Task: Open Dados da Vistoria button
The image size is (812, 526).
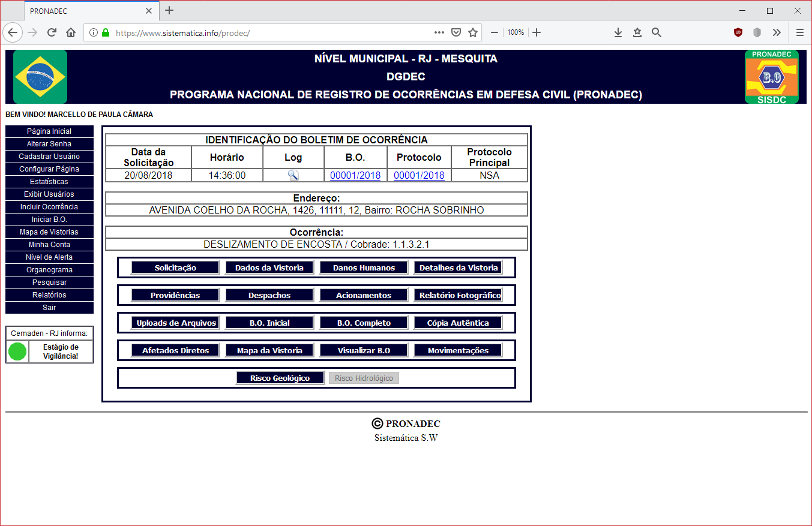Action: coord(269,268)
